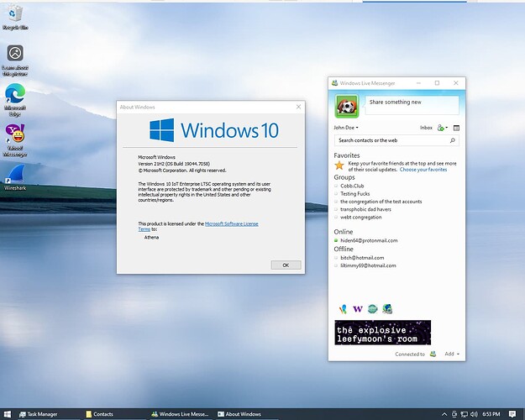Open the Windows Start button
The image size is (525, 420).
(8, 414)
